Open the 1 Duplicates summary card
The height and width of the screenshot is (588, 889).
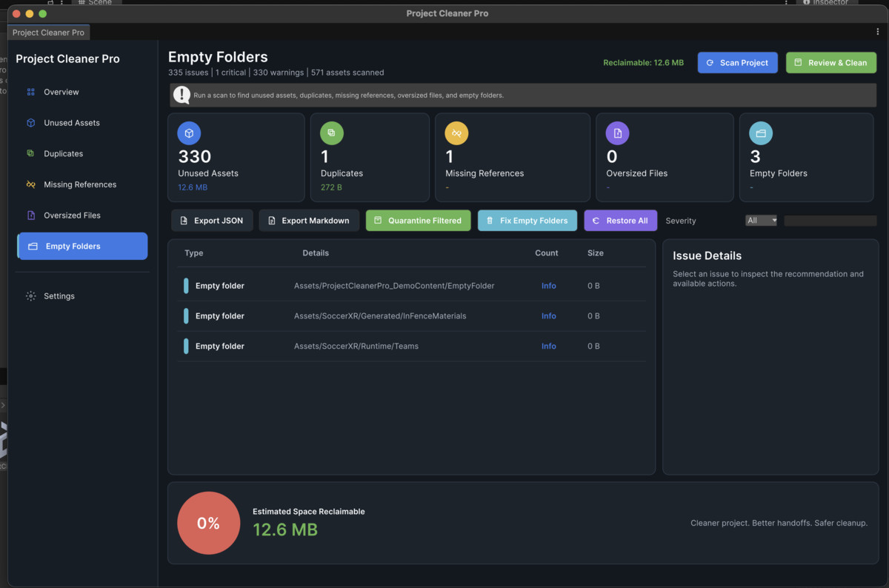370,158
